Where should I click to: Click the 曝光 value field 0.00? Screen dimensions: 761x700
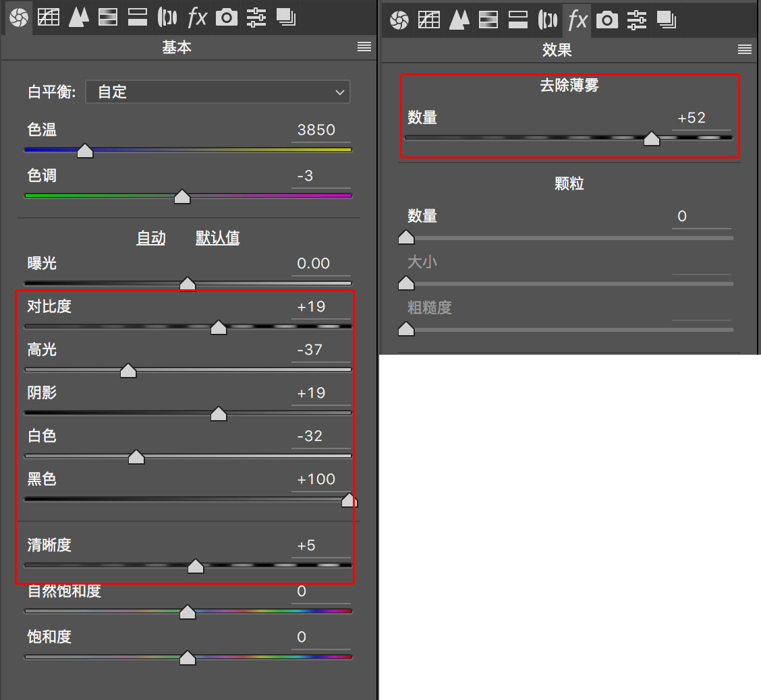coord(321,264)
